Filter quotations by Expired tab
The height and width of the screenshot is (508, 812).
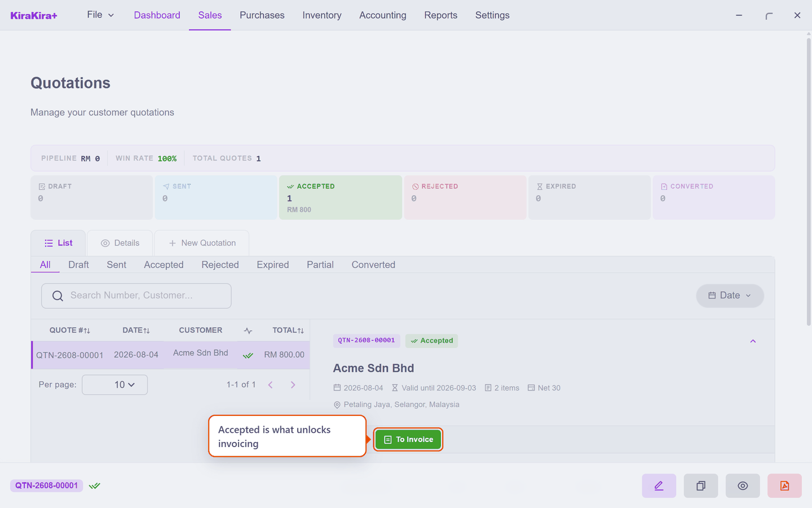tap(273, 265)
